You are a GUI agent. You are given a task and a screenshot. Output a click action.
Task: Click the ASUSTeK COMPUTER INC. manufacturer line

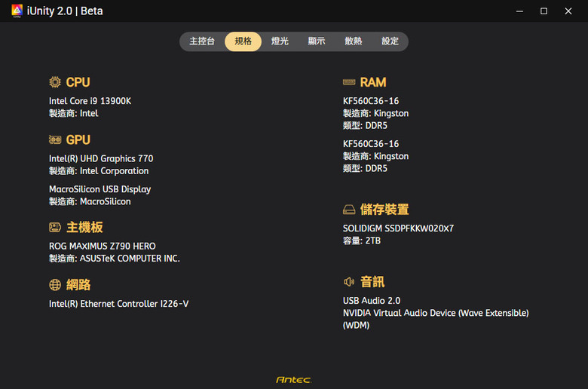[x=115, y=259]
